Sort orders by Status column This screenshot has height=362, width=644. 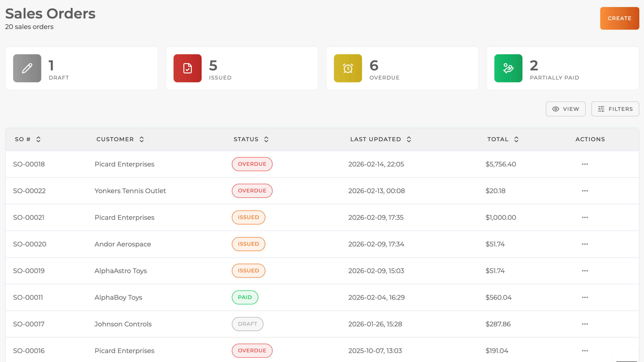point(266,139)
